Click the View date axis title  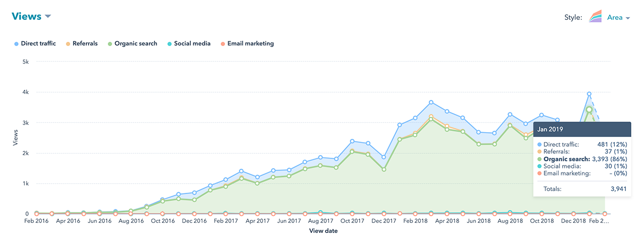pos(323,230)
